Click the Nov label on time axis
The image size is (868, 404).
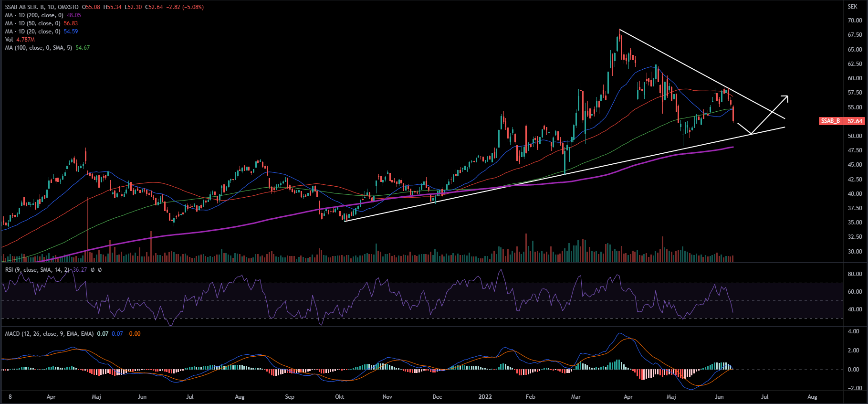387,397
